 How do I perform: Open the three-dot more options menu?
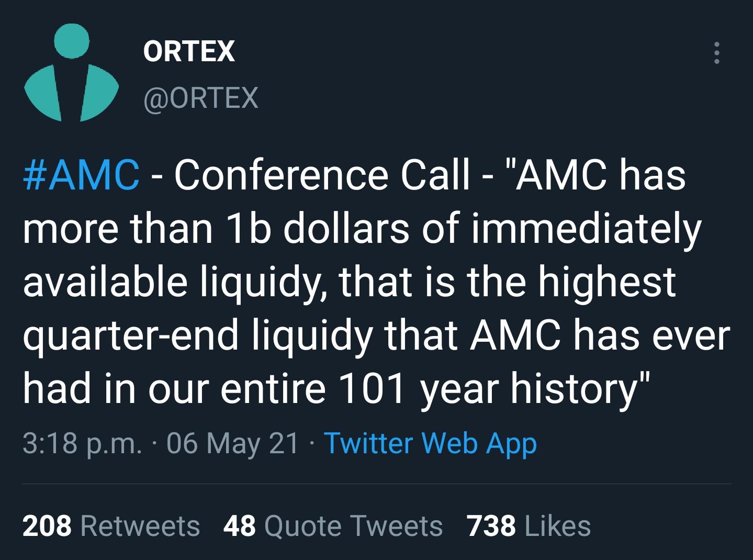[x=716, y=53]
